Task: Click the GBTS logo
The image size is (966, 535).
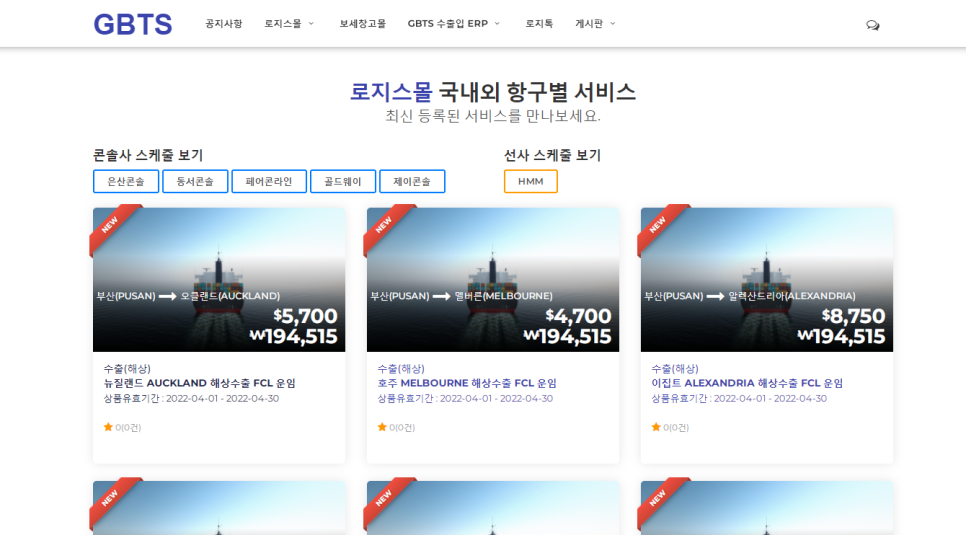Action: 132,25
